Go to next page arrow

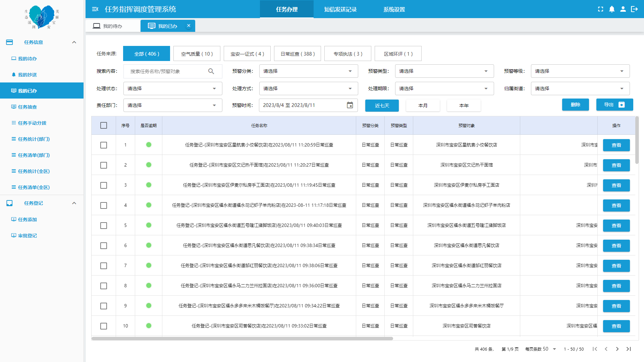(617, 349)
